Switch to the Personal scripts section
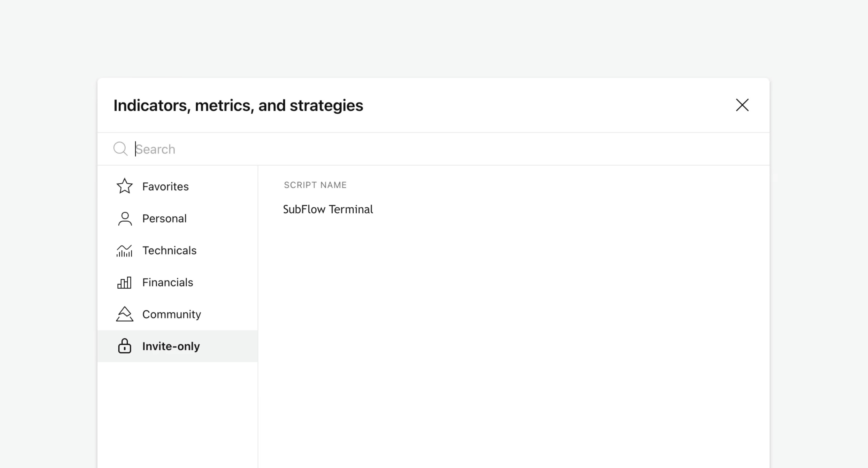Viewport: 868px width, 468px height. tap(165, 218)
